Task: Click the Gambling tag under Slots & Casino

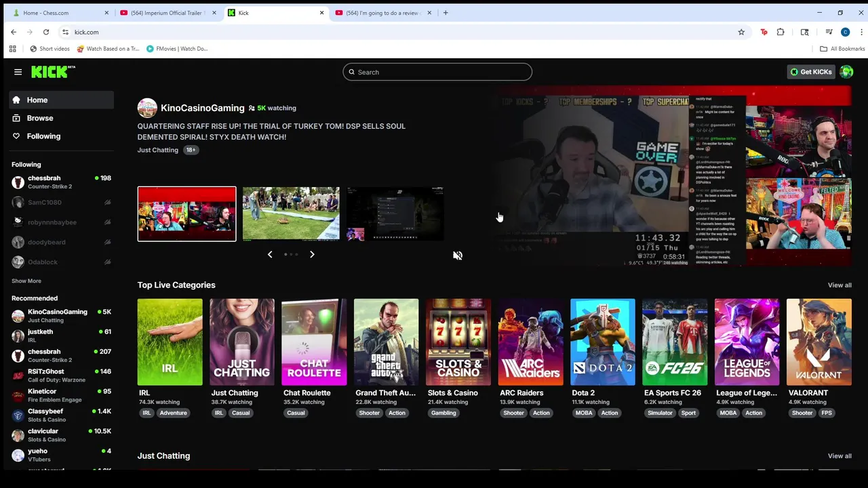Action: click(443, 413)
